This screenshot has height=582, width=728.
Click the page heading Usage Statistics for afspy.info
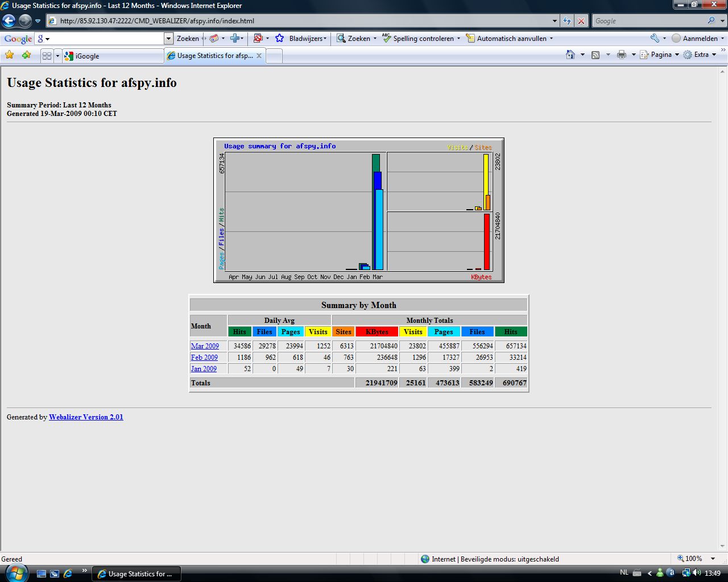[x=92, y=82]
